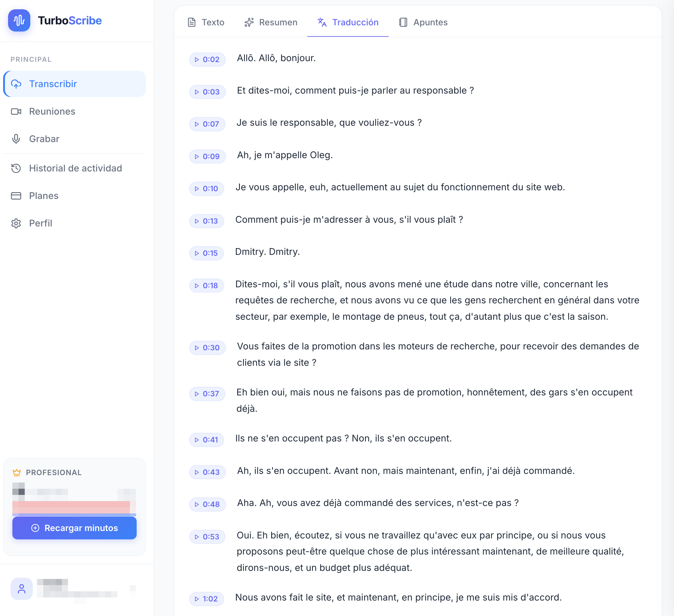Click the pink minutes usage bar
The width and height of the screenshot is (674, 616).
(71, 508)
